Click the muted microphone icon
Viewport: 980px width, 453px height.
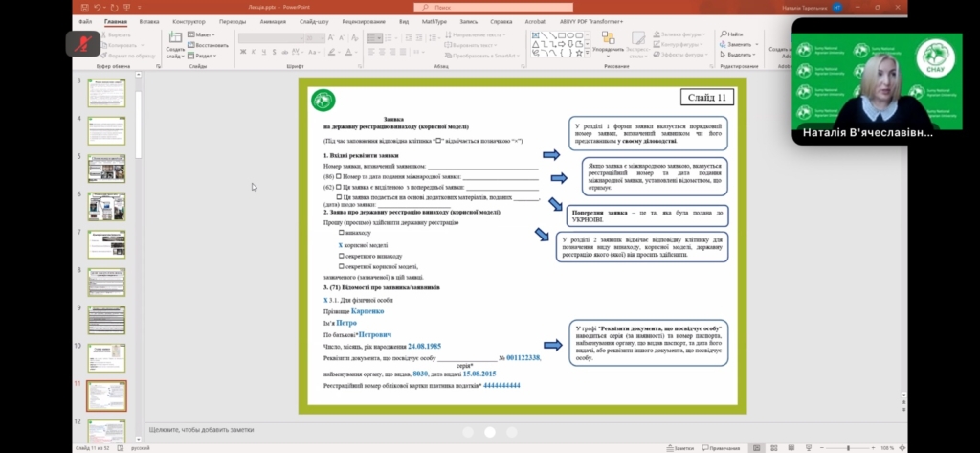(83, 43)
